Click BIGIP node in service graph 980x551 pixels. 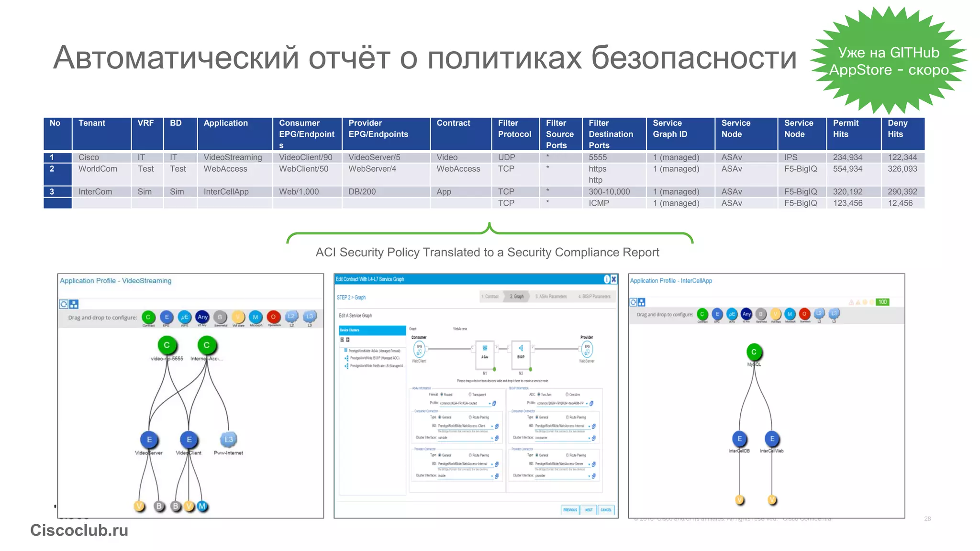(x=521, y=354)
